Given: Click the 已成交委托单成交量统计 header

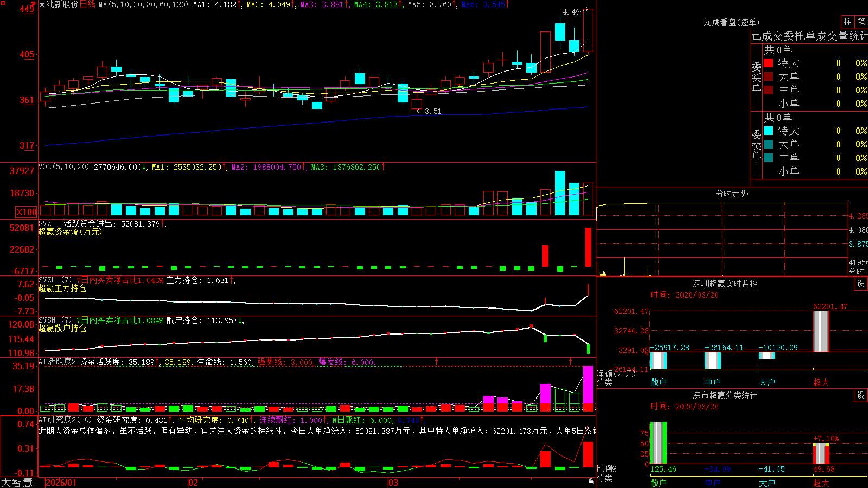Looking at the screenshot, I should (x=809, y=36).
